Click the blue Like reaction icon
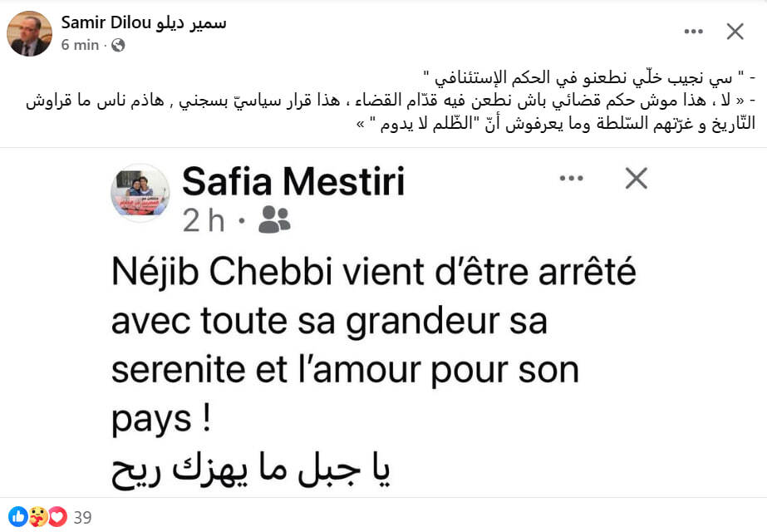Image resolution: width=767 pixels, height=532 pixels. click(19, 517)
